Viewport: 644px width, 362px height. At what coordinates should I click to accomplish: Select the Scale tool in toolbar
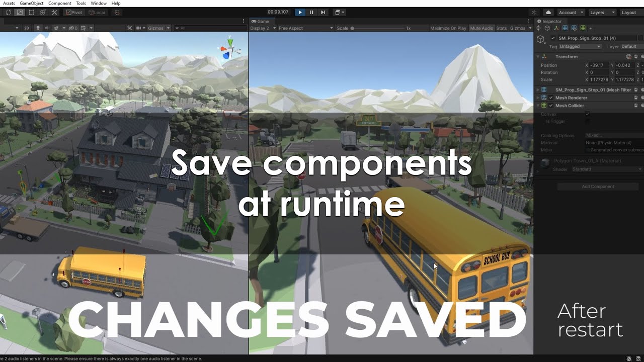pyautogui.click(x=20, y=13)
